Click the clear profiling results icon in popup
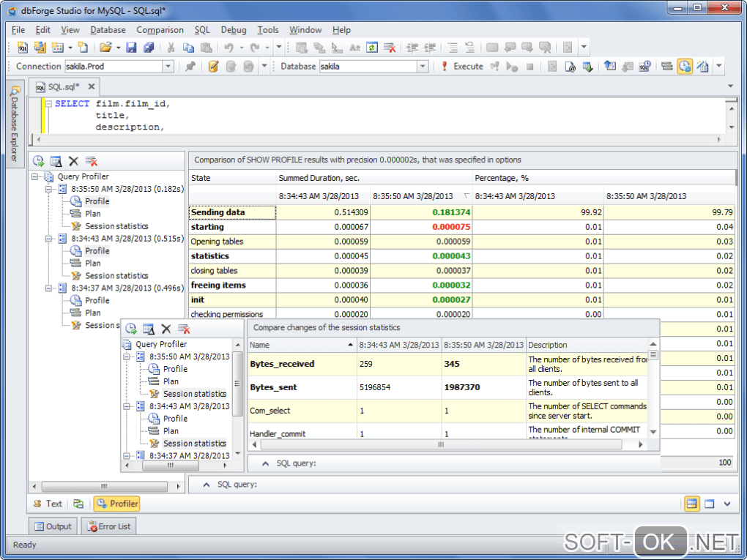This screenshot has width=747, height=560. [184, 329]
